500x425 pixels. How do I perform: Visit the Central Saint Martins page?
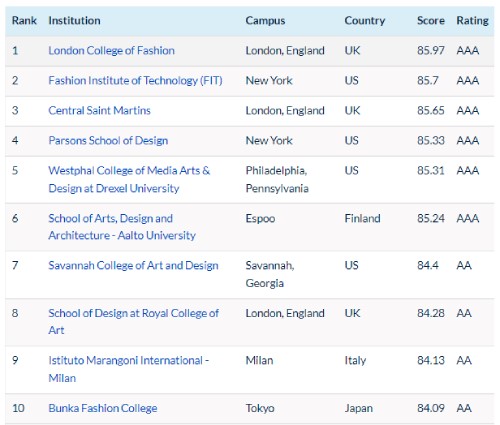tap(99, 110)
